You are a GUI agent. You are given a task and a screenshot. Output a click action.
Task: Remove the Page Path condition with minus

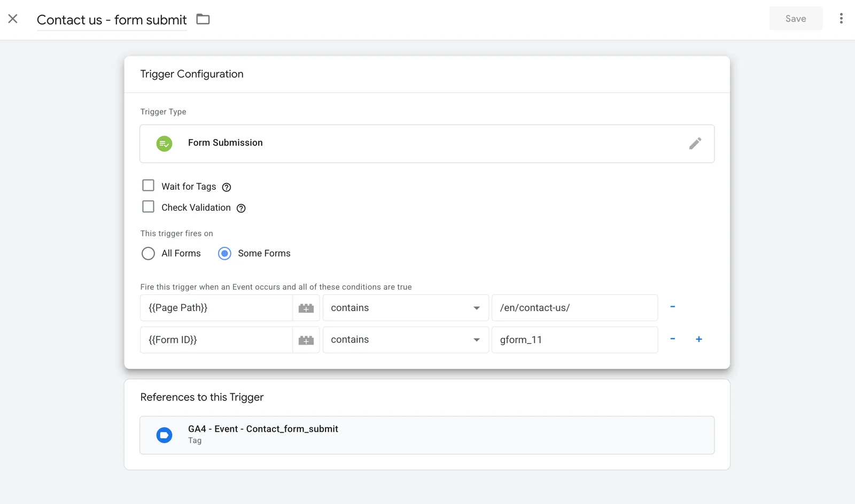[673, 307]
